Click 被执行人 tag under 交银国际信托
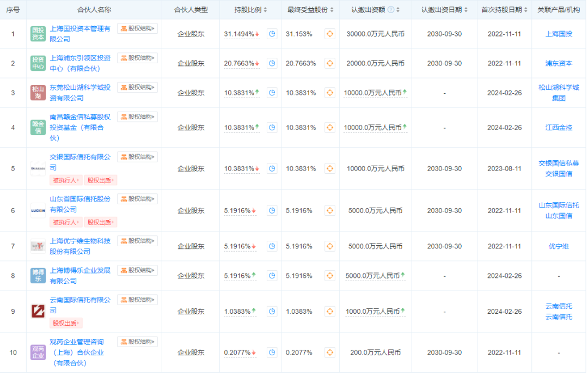Image resolution: width=588 pixels, height=377 pixels. coord(66,180)
